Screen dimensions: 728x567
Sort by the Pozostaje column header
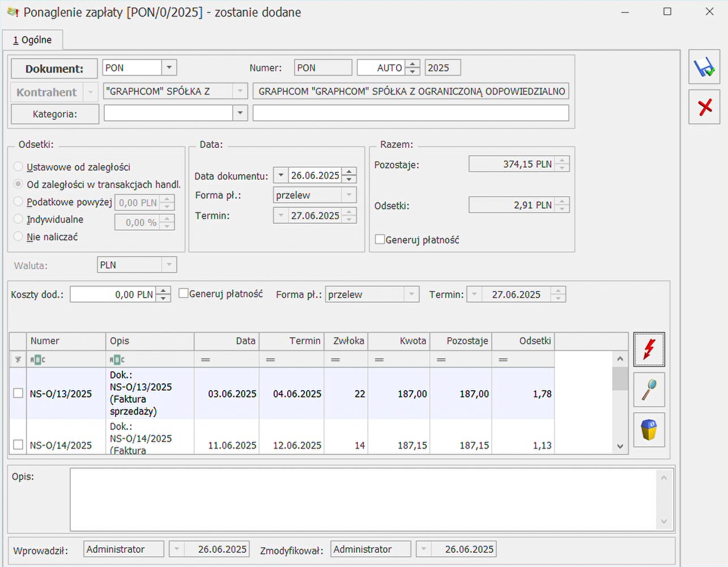[x=461, y=341]
